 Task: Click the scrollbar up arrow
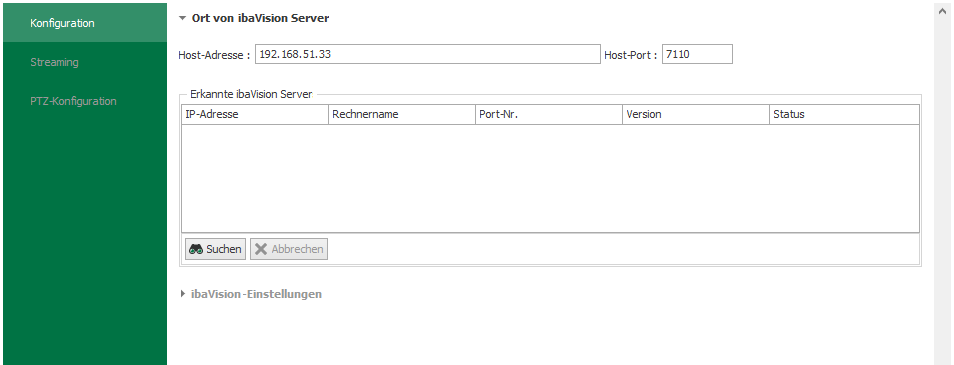[942, 12]
